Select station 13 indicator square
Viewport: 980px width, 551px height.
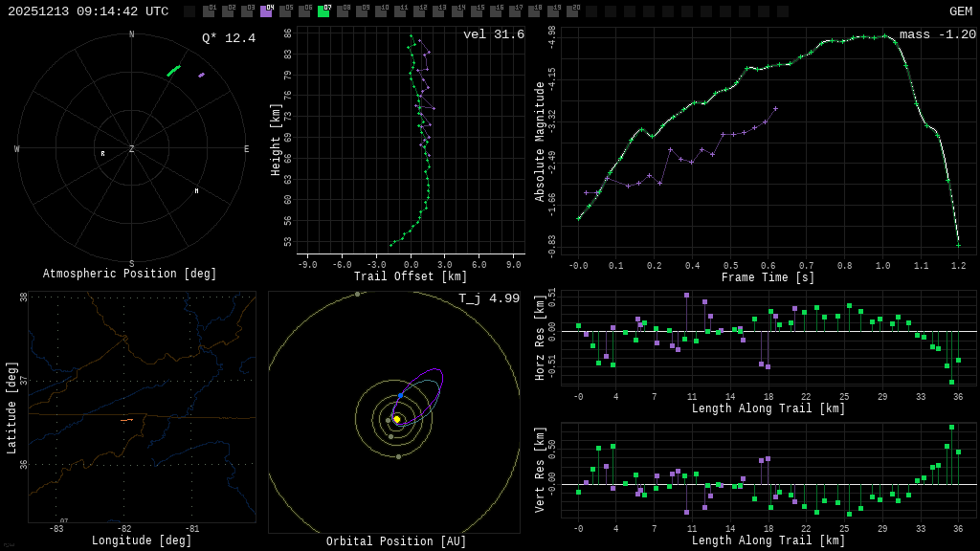tap(438, 11)
